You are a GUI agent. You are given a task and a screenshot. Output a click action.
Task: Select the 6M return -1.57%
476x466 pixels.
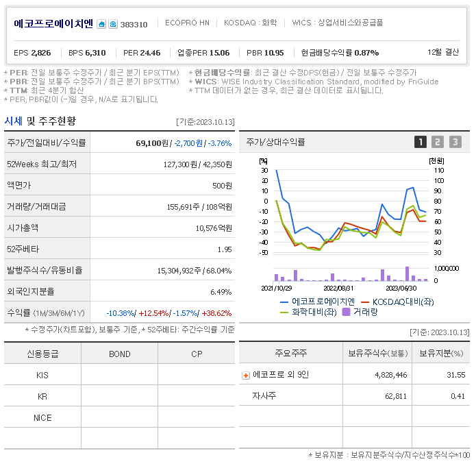pyautogui.click(x=185, y=313)
